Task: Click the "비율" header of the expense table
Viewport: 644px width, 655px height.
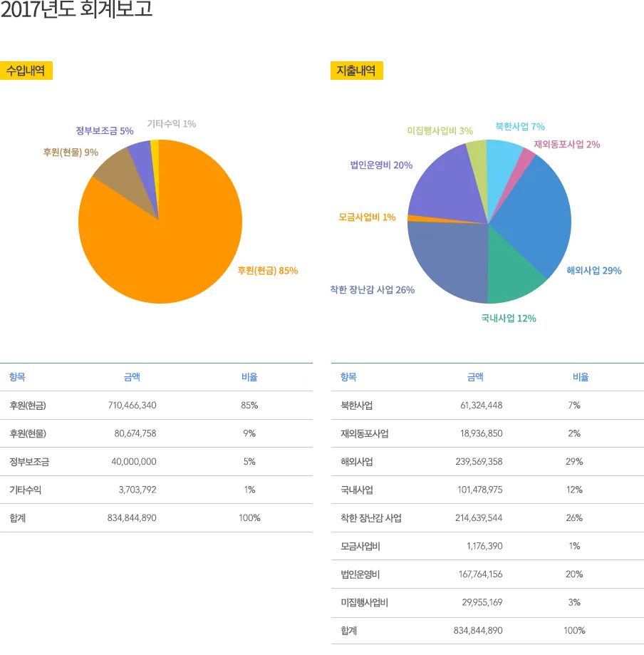Action: [581, 377]
